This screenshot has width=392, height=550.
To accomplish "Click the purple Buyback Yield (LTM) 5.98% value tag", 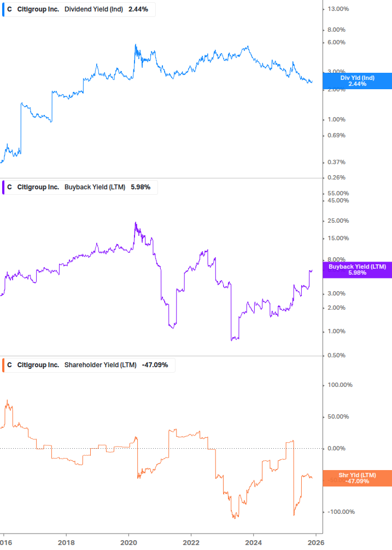I will tap(358, 270).
